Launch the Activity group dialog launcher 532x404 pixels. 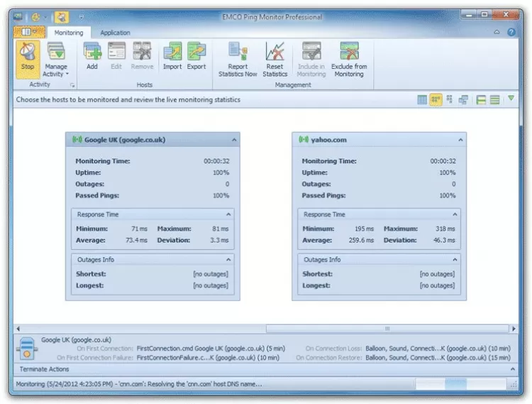(x=72, y=85)
